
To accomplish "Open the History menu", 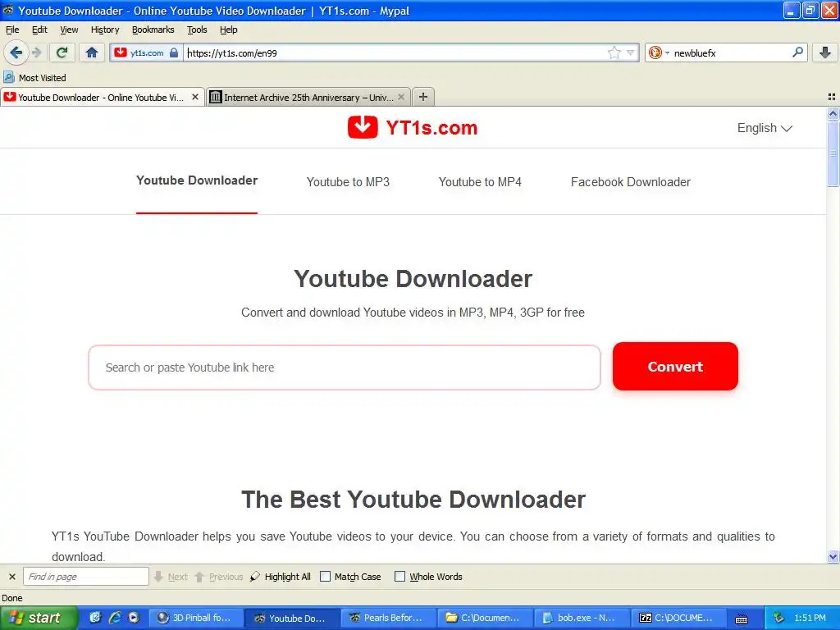I will pyautogui.click(x=105, y=30).
